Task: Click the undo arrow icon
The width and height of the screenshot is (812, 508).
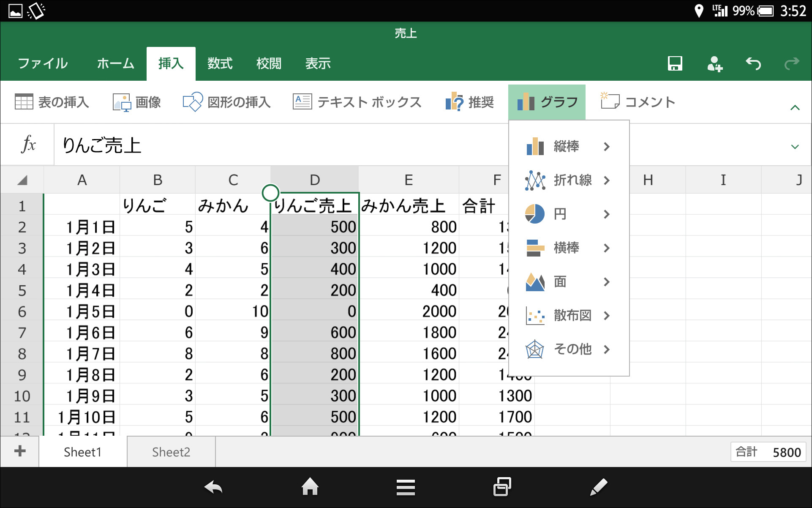Action: 753,63
